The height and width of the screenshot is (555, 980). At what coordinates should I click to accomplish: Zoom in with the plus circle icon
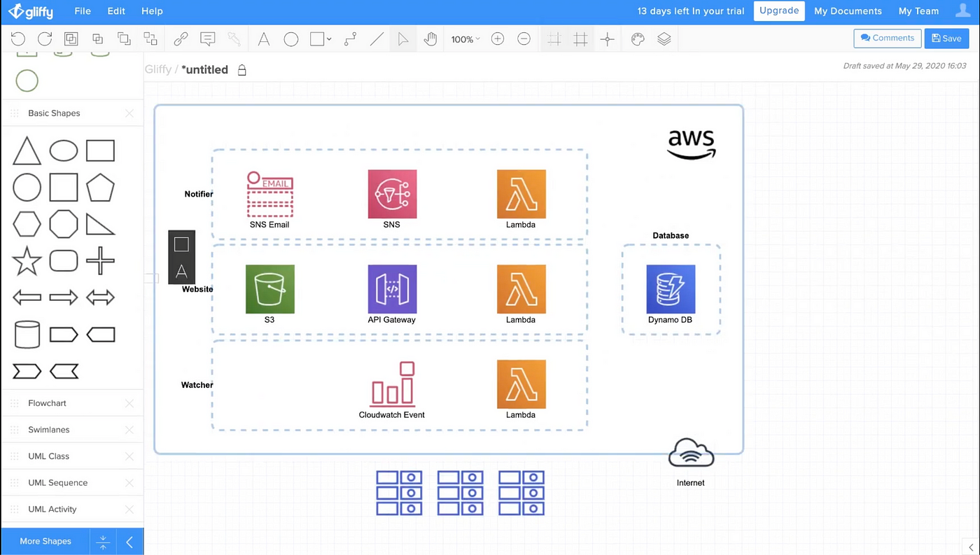pyautogui.click(x=498, y=39)
